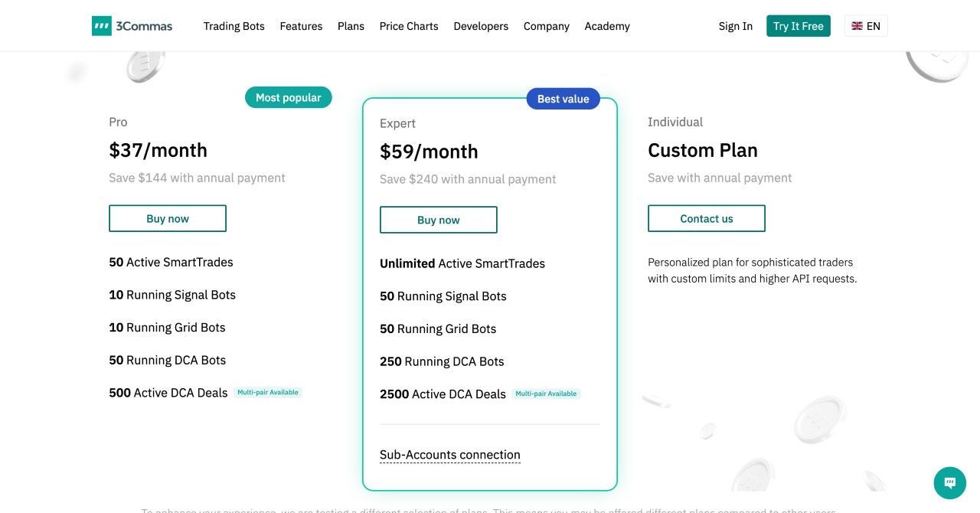The image size is (980, 513).
Task: Open the Price Charts menu item
Action: click(409, 26)
